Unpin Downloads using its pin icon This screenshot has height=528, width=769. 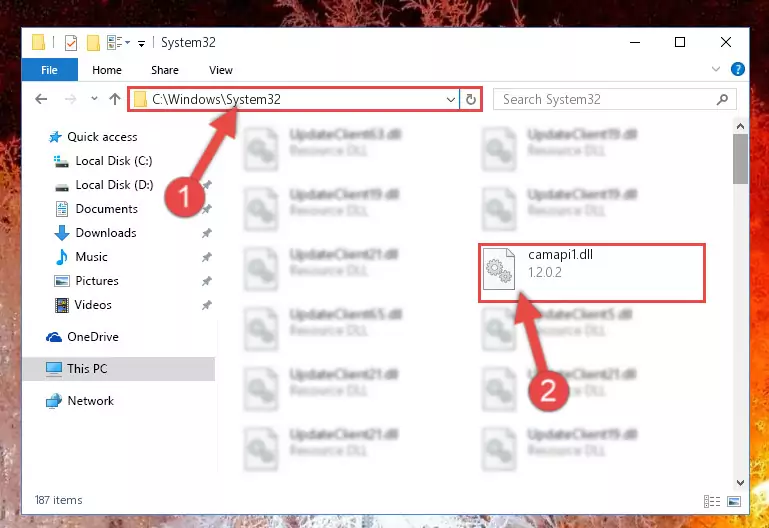tap(207, 233)
